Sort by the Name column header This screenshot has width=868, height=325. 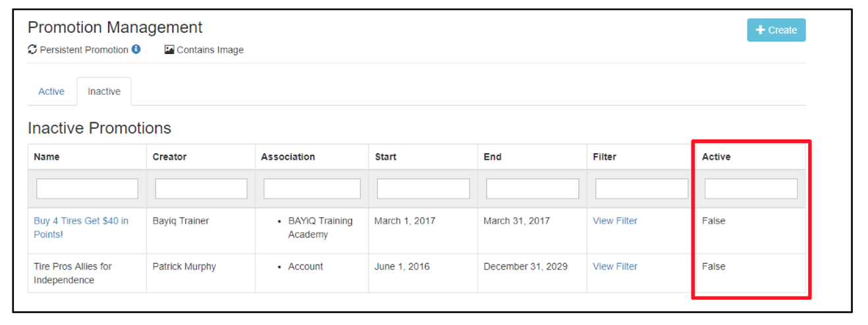point(47,157)
